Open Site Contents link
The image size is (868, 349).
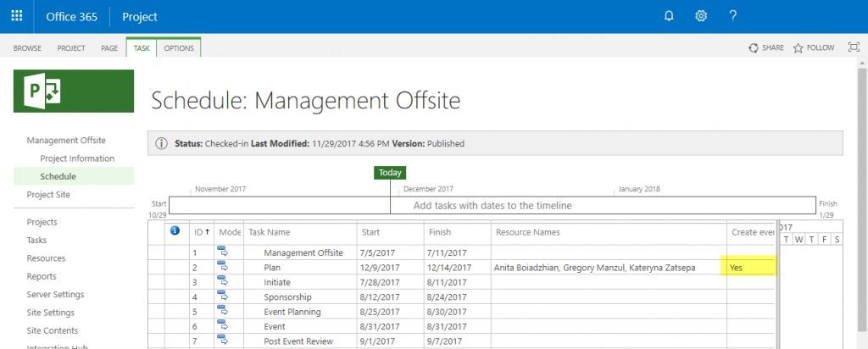pyautogui.click(x=52, y=330)
